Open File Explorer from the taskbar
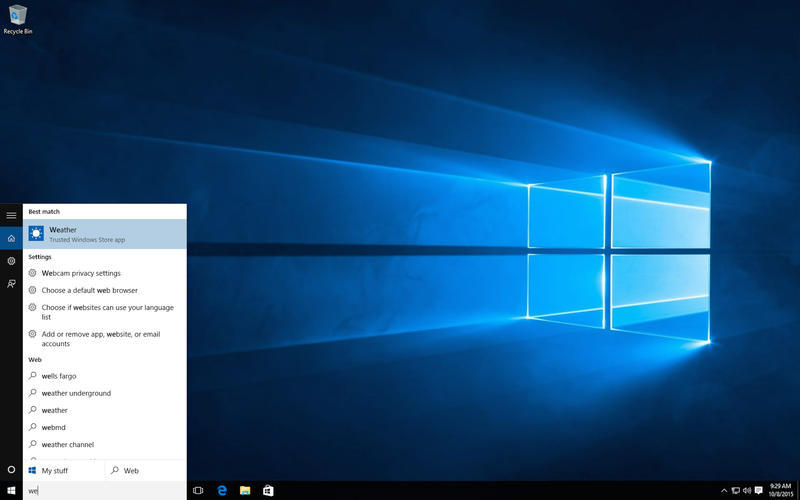 click(x=245, y=491)
